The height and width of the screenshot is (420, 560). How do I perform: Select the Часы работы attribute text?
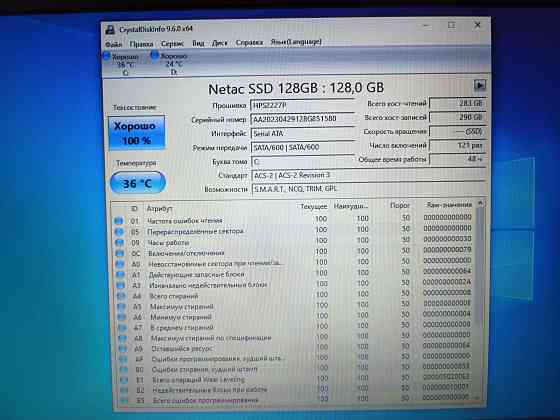tap(168, 242)
